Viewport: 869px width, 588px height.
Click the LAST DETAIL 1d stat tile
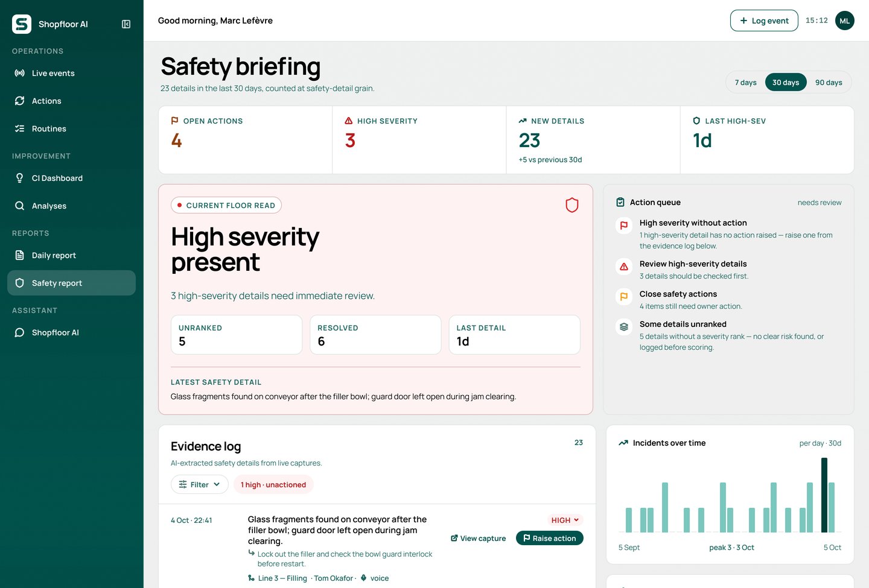click(515, 335)
